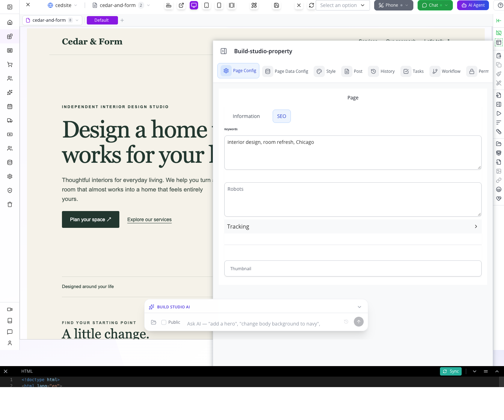Collapse the Build-studio-property panel icon
Screen dimensions: 504x420
click(x=224, y=51)
